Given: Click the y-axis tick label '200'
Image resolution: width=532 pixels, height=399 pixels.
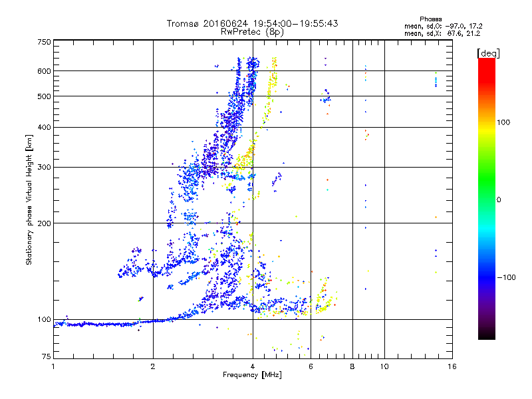Looking at the screenshot, I should pyautogui.click(x=45, y=223).
